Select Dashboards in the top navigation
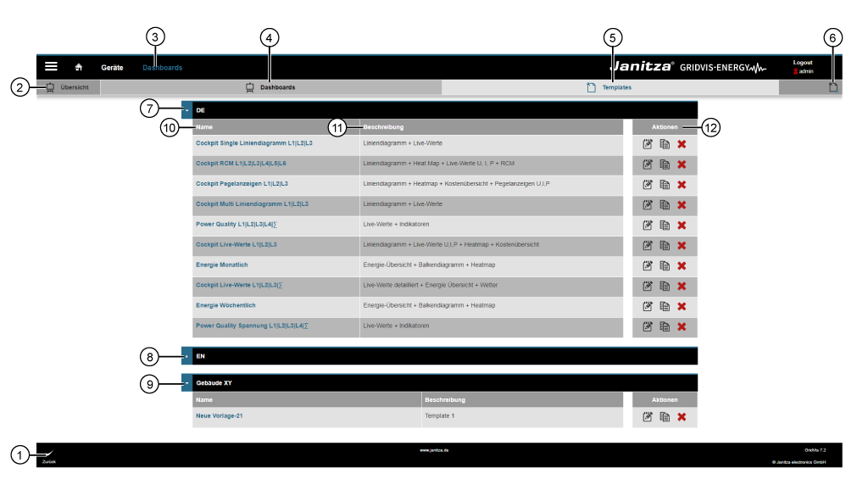868x496 pixels. click(162, 67)
